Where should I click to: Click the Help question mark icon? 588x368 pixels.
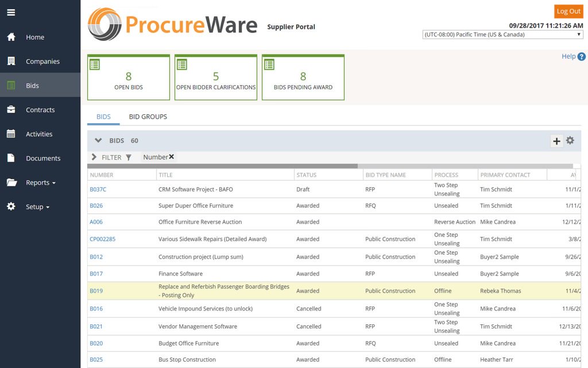[582, 57]
